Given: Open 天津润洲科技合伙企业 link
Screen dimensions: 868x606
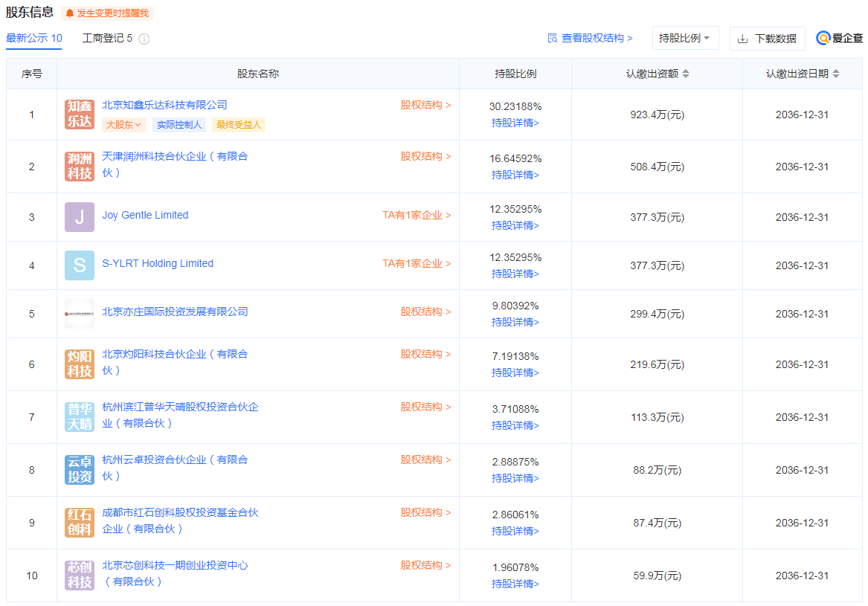Looking at the screenshot, I should click(x=174, y=164).
